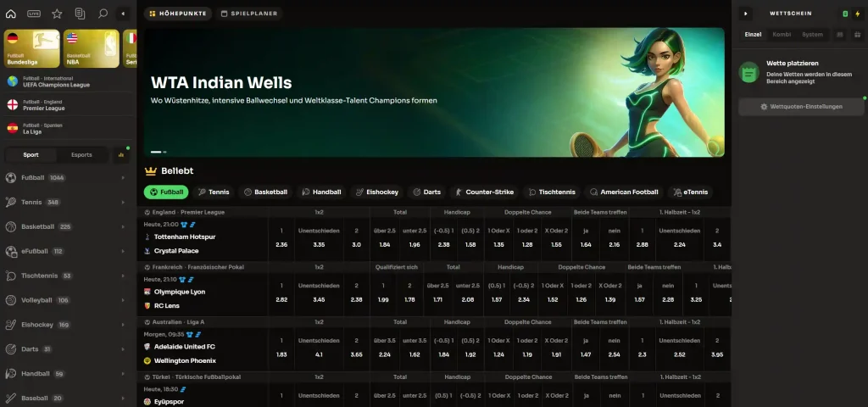Open the Bundesliga gold card
The image size is (868, 407).
click(x=32, y=48)
